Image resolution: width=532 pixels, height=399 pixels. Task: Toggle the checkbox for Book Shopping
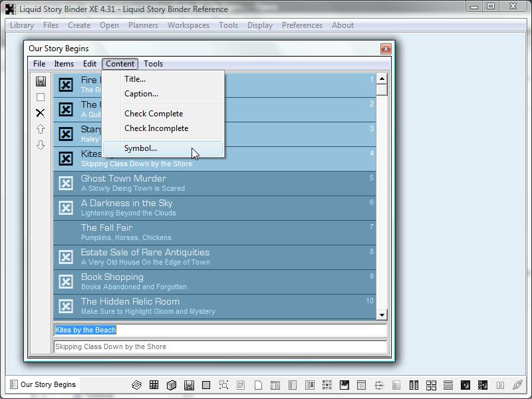click(66, 281)
